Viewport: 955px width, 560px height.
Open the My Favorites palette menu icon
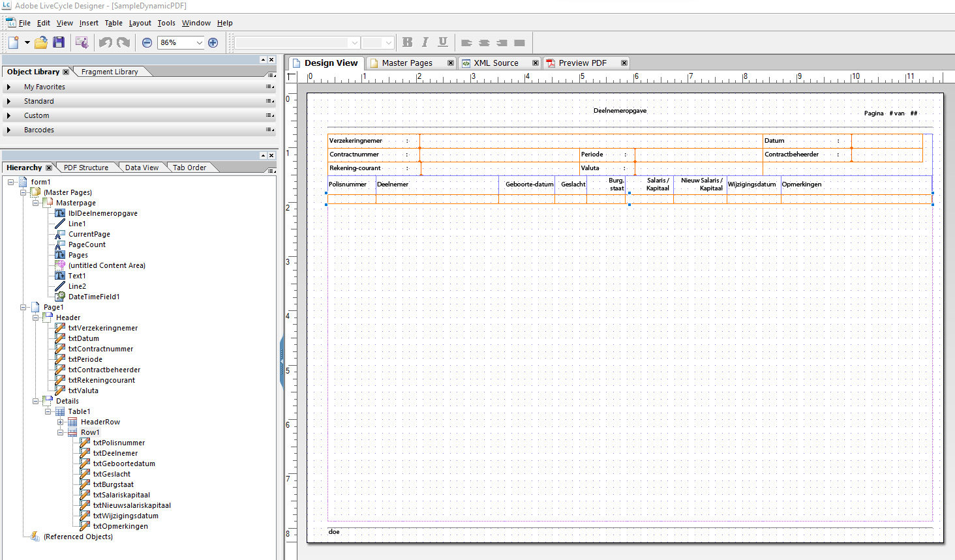tap(269, 87)
